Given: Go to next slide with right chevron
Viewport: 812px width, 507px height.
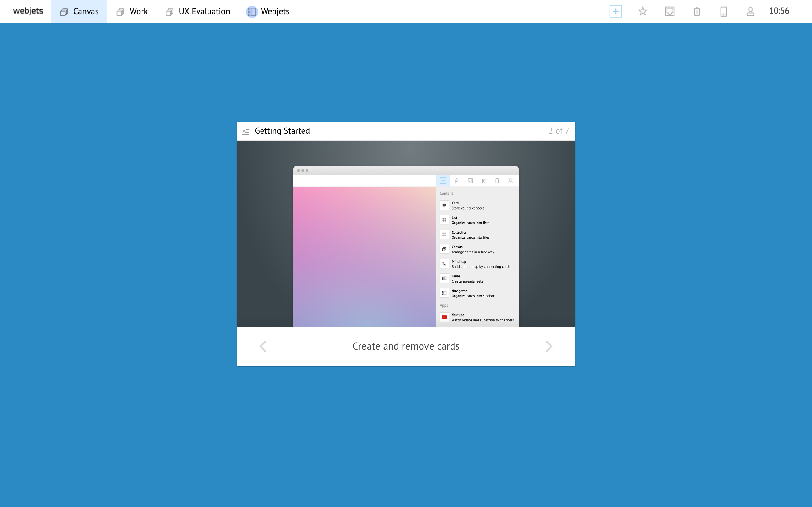Looking at the screenshot, I should 549,346.
